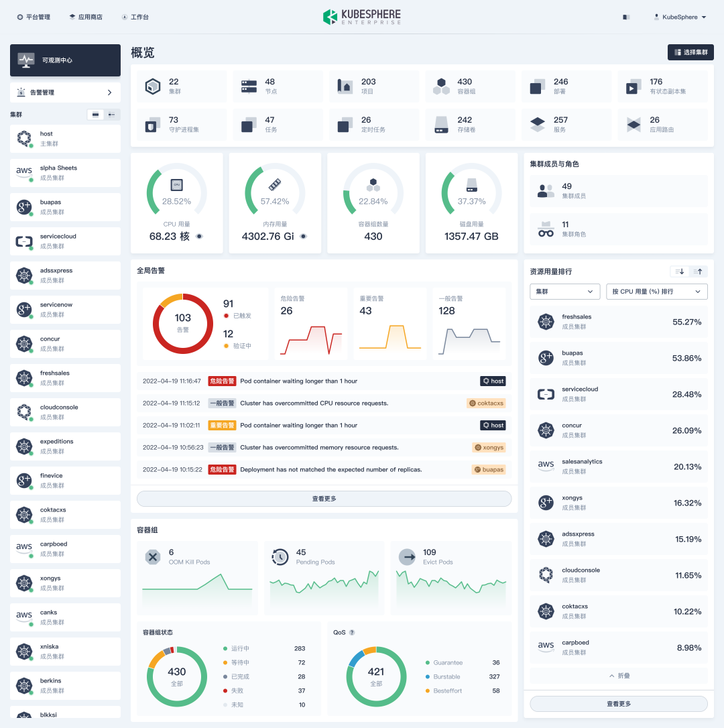Viewport: 724px width, 728px height.
Task: Click 查看更多 under the global alerts list
Action: (324, 499)
